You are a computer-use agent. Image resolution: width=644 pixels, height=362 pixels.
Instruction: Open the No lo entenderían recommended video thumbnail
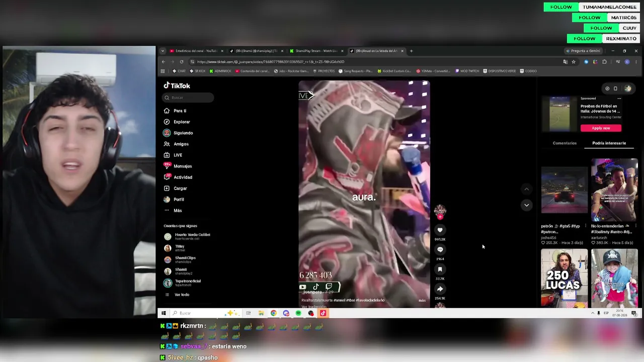tap(614, 191)
